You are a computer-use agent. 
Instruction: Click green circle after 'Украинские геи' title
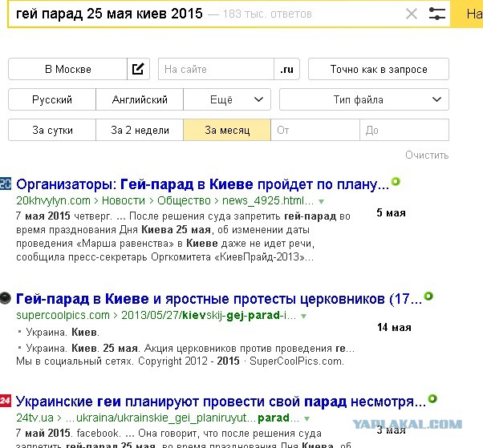pyautogui.click(x=432, y=399)
